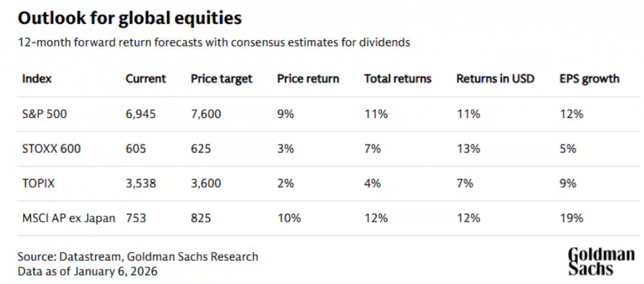
Task: Select the 12-month forward return subtitle
Action: [214, 43]
